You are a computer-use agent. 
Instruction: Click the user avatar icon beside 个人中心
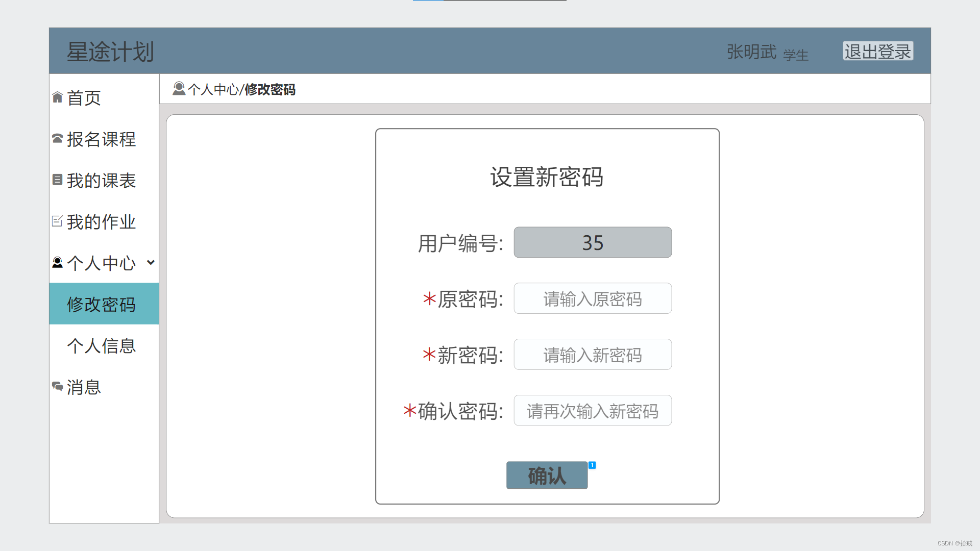pos(57,262)
